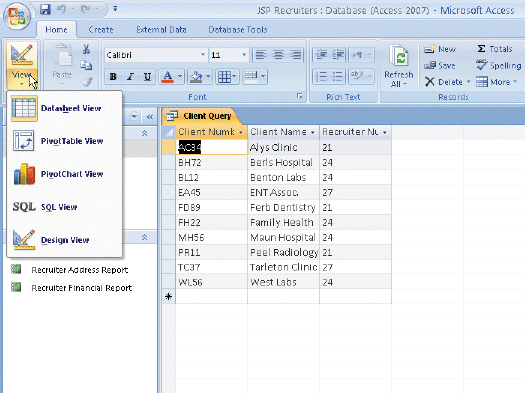
Task: Toggle Bold formatting
Action: click(113, 77)
